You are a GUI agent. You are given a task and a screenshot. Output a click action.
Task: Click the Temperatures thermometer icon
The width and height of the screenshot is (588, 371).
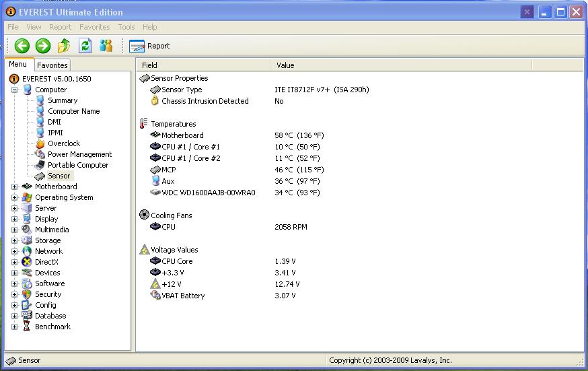[144, 123]
